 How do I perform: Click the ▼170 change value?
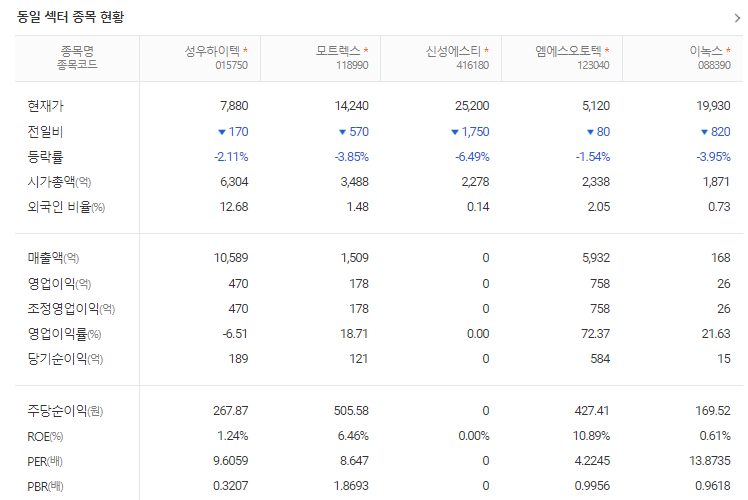tap(233, 132)
